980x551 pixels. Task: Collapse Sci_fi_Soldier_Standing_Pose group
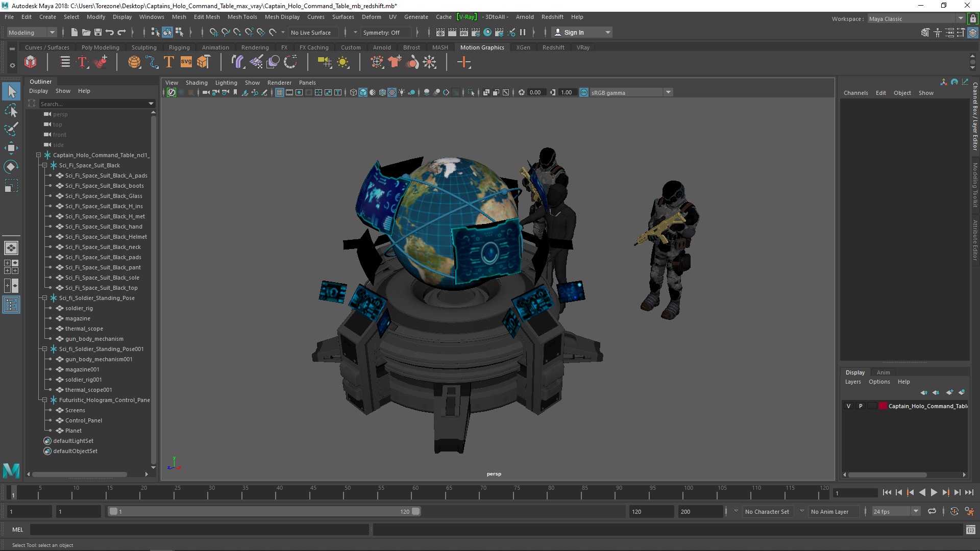(44, 298)
